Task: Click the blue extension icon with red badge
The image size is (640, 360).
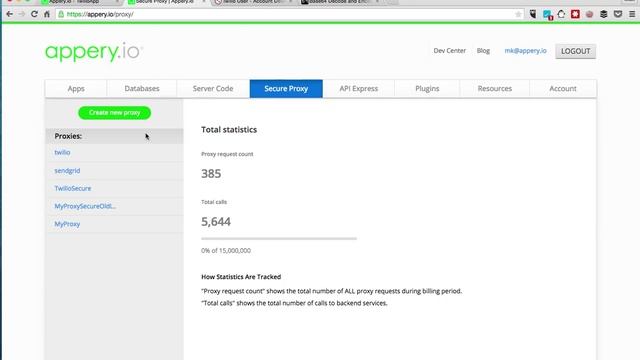Action: tap(547, 15)
